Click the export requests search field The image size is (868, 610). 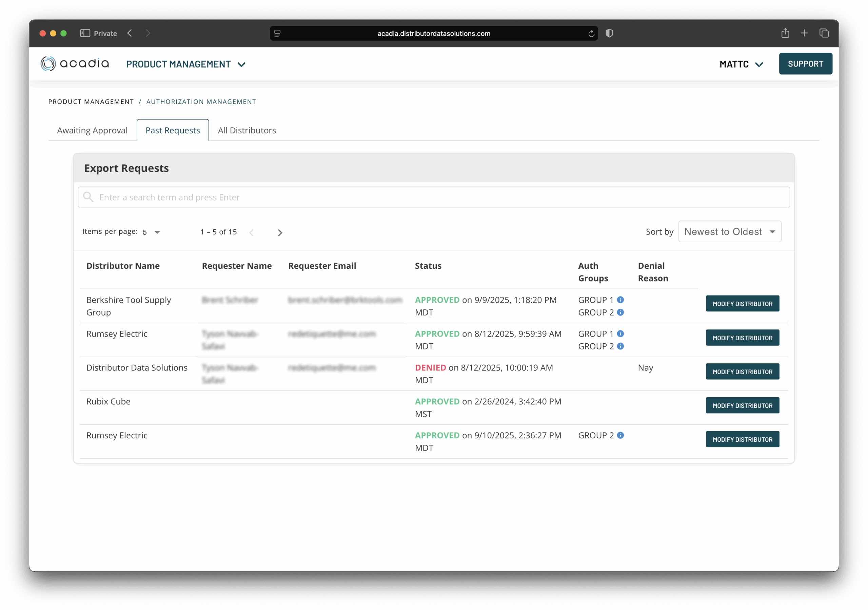coord(434,197)
